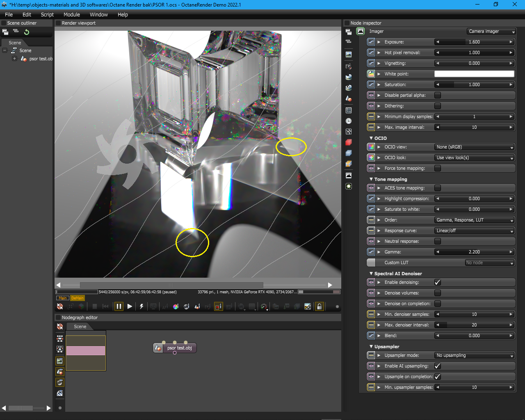Click the White point color swatch
This screenshot has height=420, width=525.
(474, 74)
